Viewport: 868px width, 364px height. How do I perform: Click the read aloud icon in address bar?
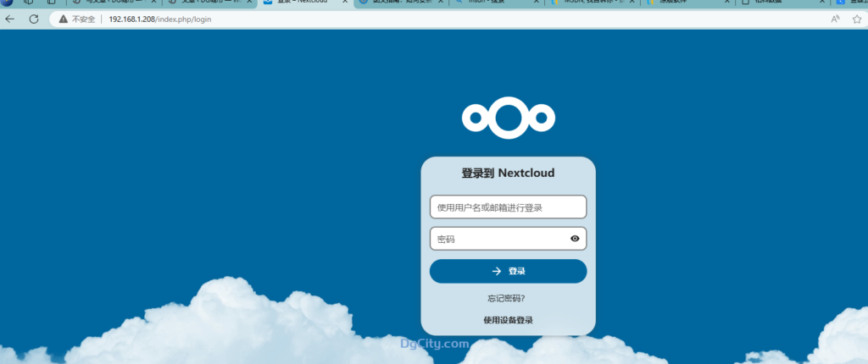[x=835, y=19]
